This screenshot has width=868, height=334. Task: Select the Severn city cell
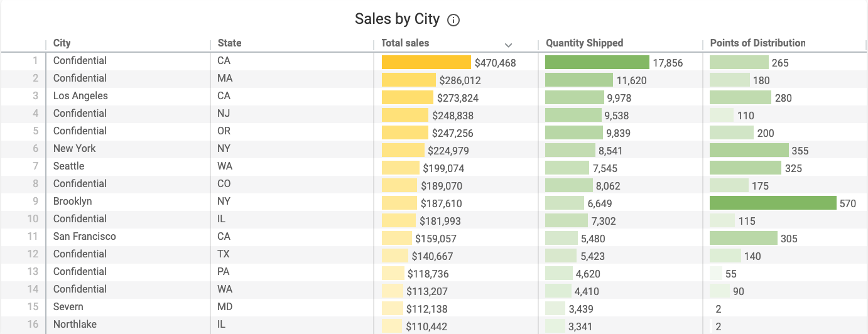tap(68, 307)
